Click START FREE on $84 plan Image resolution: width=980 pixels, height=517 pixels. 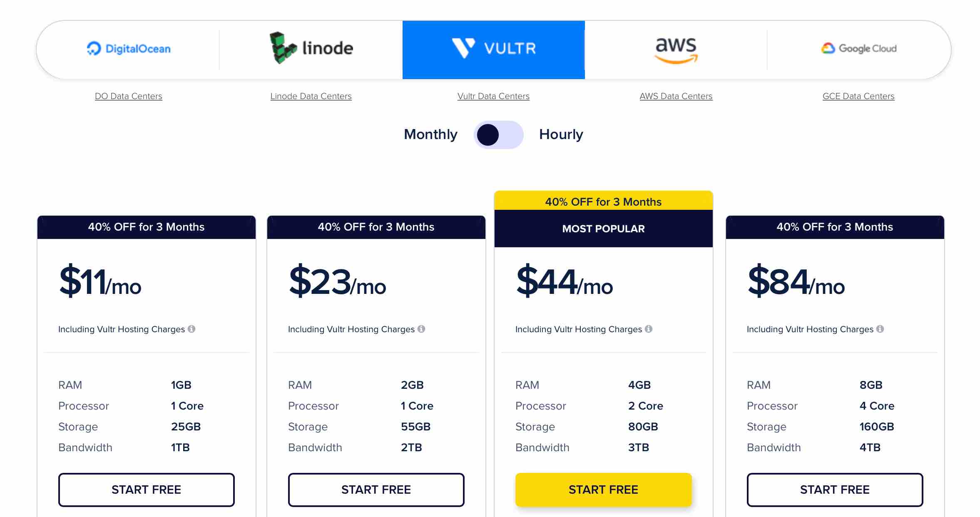(x=835, y=490)
